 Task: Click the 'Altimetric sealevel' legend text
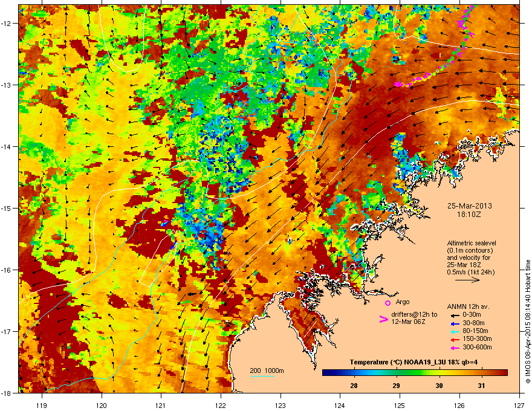472,243
